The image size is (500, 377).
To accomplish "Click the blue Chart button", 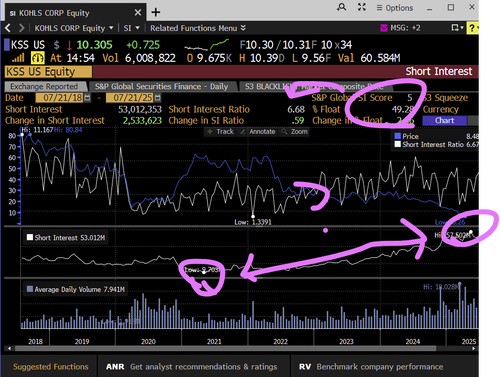I will (444, 121).
